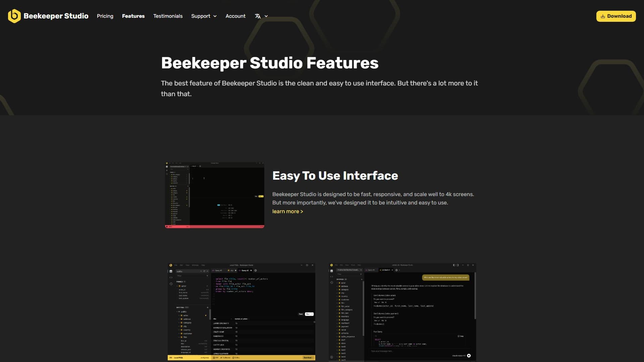Open the language translation icon menu
Viewport: 644px width, 362px height.
pyautogui.click(x=258, y=16)
